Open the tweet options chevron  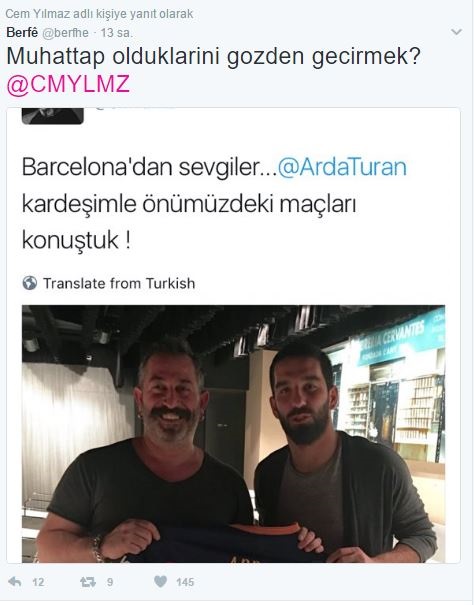[x=457, y=32]
